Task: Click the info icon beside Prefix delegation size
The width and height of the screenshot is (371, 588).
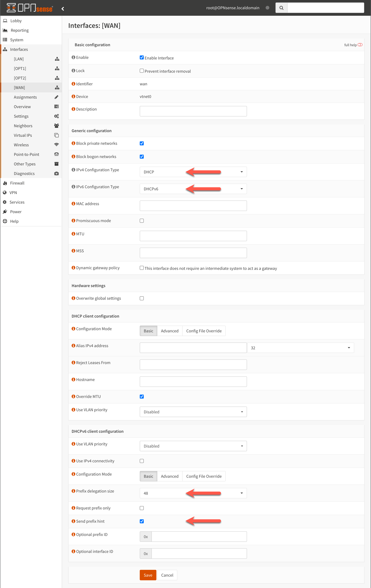Action: tap(73, 491)
